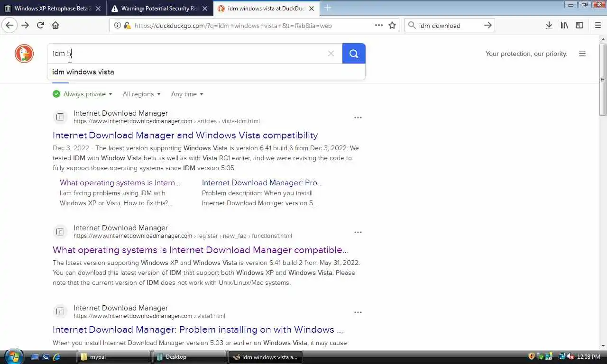This screenshot has width=607, height=364.
Task: Open the security shield tray icon
Action: pyautogui.click(x=532, y=356)
